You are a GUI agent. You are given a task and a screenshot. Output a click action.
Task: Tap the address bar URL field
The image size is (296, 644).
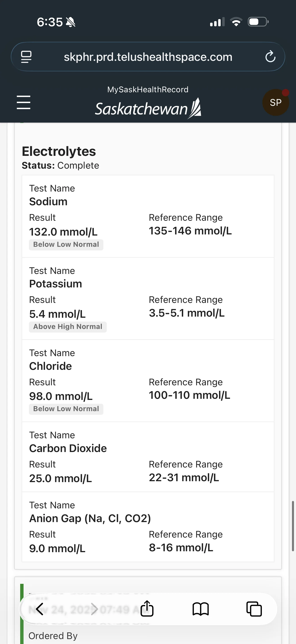coord(148,57)
